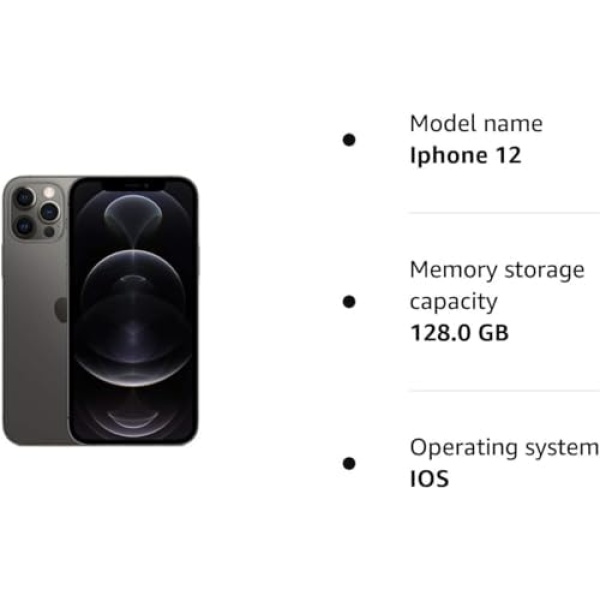The image size is (600, 600).
Task: Click the "Operating system" label
Action: (x=504, y=447)
